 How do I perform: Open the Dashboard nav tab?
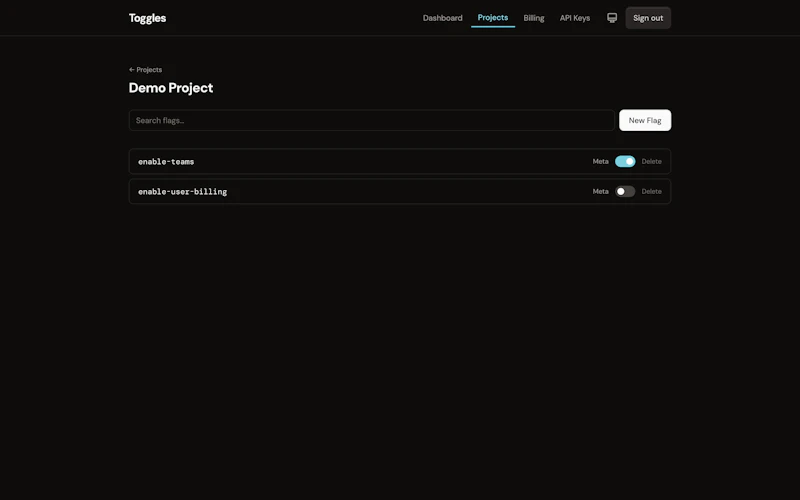442,18
